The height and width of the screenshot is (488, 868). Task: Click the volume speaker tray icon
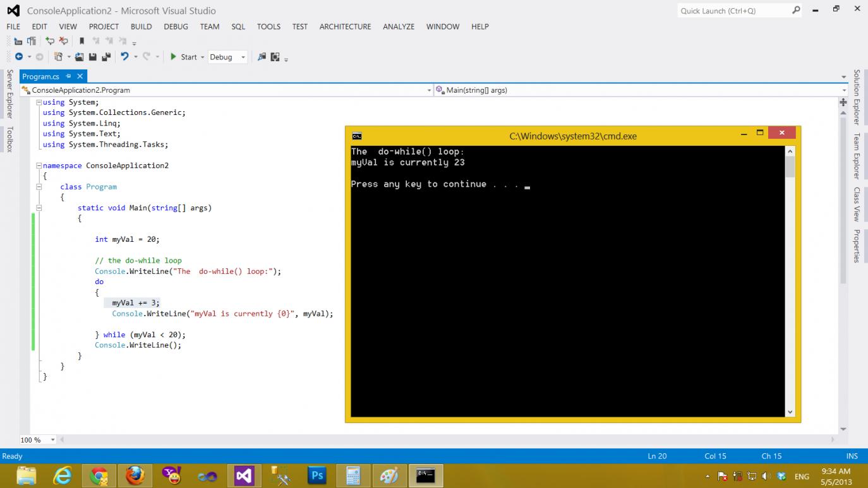(x=766, y=476)
